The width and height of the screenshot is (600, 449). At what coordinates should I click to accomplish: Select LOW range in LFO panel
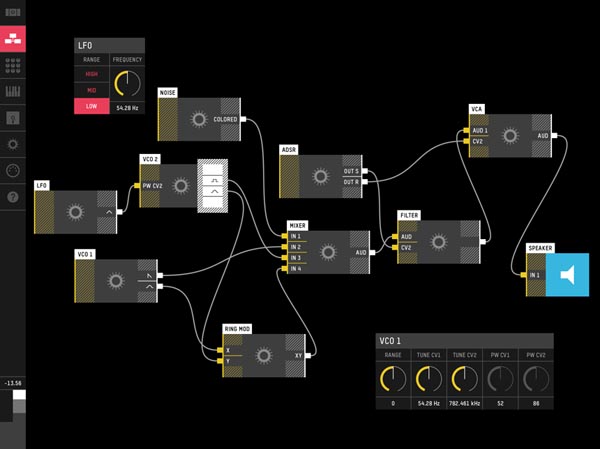[x=91, y=106]
